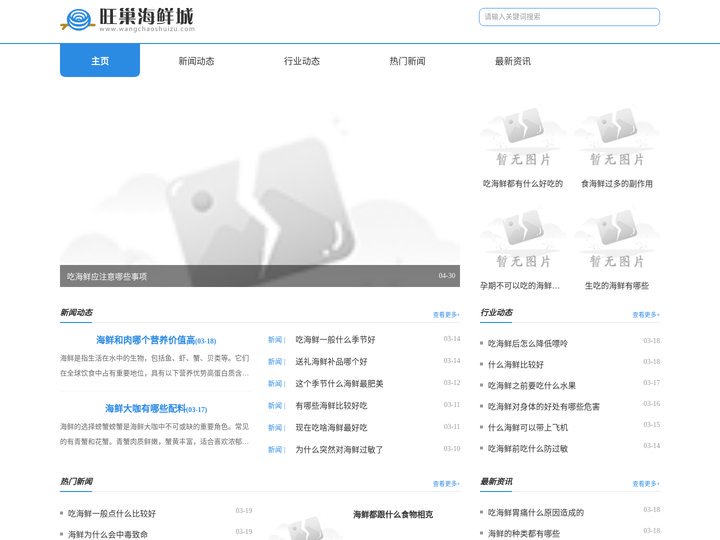Click summary text starting 海鲜的选择螃蟹

tap(155, 434)
